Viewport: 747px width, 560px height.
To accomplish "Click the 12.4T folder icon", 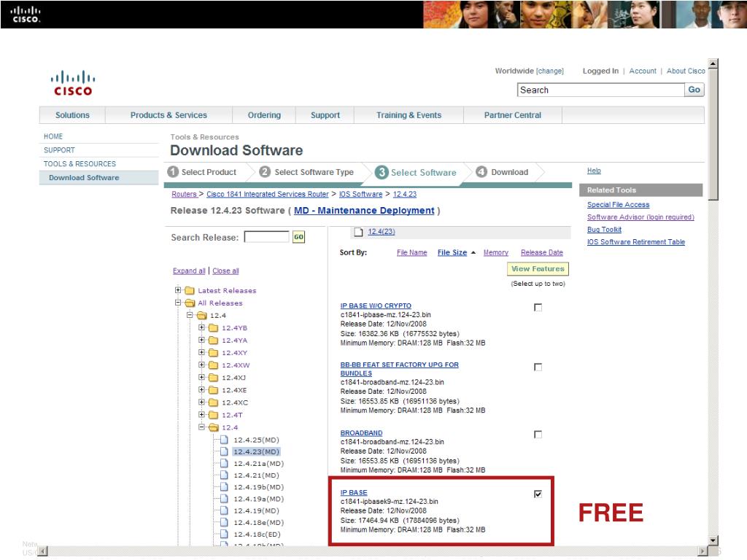I will click(x=214, y=415).
